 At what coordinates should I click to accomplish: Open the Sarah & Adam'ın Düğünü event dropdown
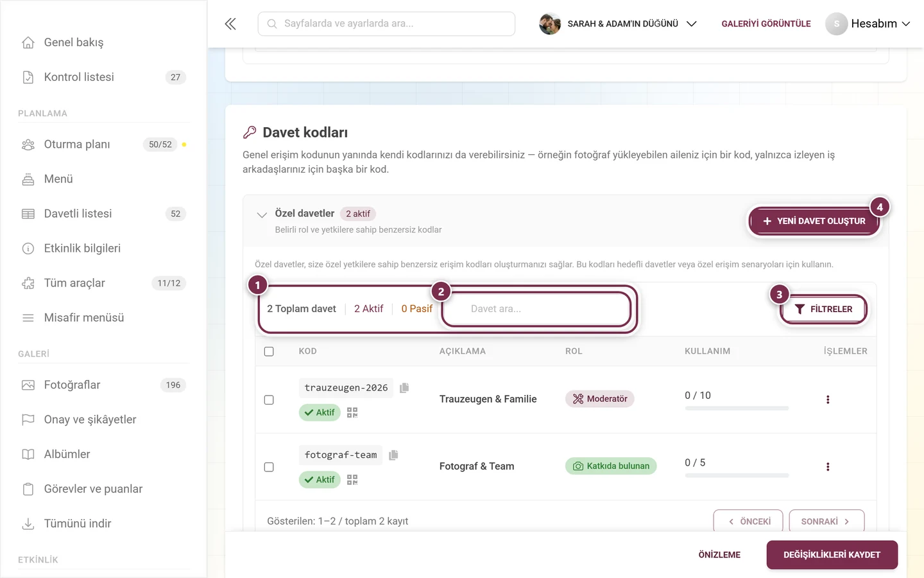click(618, 24)
